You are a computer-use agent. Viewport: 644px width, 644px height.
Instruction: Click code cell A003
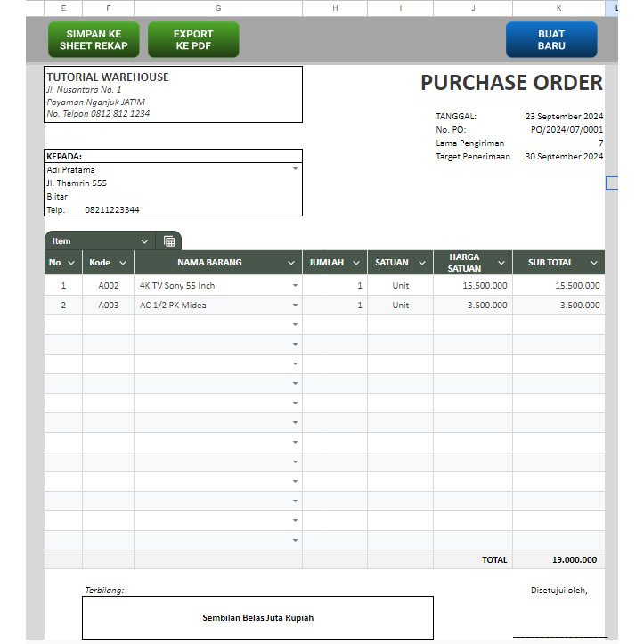point(109,306)
